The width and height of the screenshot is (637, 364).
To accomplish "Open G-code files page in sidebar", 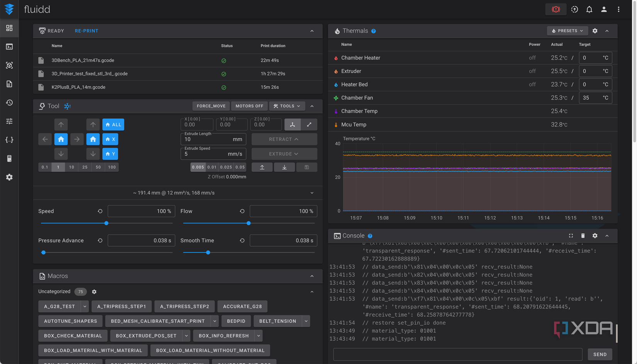I will tap(9, 84).
